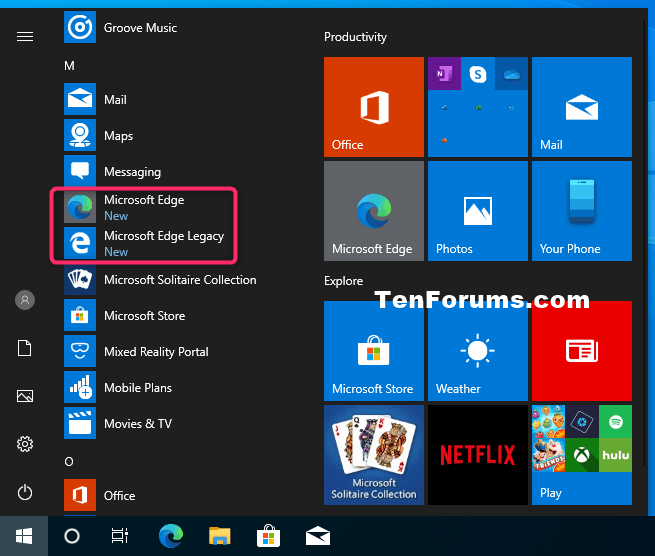655x556 pixels.
Task: Open the red News tile
Action: (x=581, y=351)
